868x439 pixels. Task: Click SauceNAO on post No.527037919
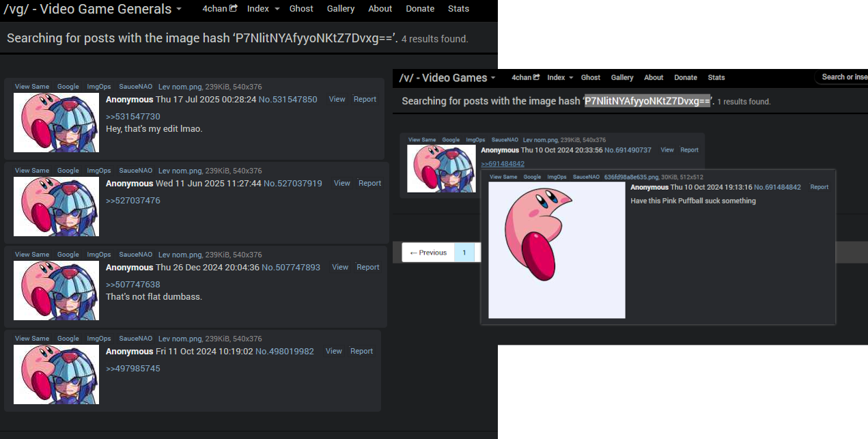click(x=135, y=171)
